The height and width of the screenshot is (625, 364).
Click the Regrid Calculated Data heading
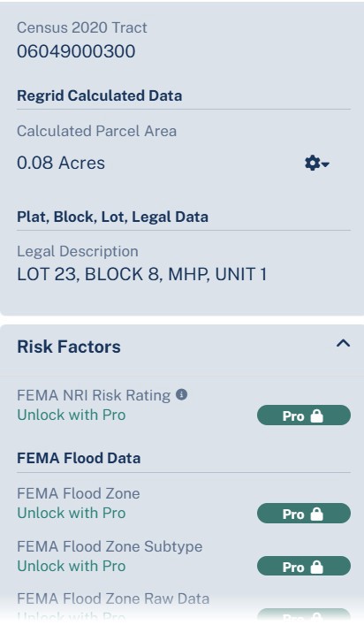pos(100,95)
